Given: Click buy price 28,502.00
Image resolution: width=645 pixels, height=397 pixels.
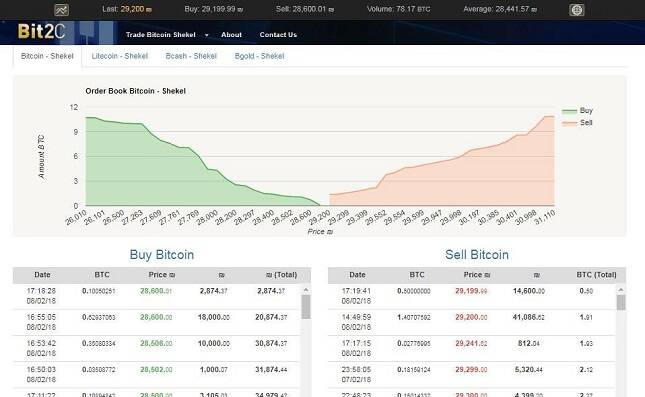Looking at the screenshot, I should click(156, 370).
